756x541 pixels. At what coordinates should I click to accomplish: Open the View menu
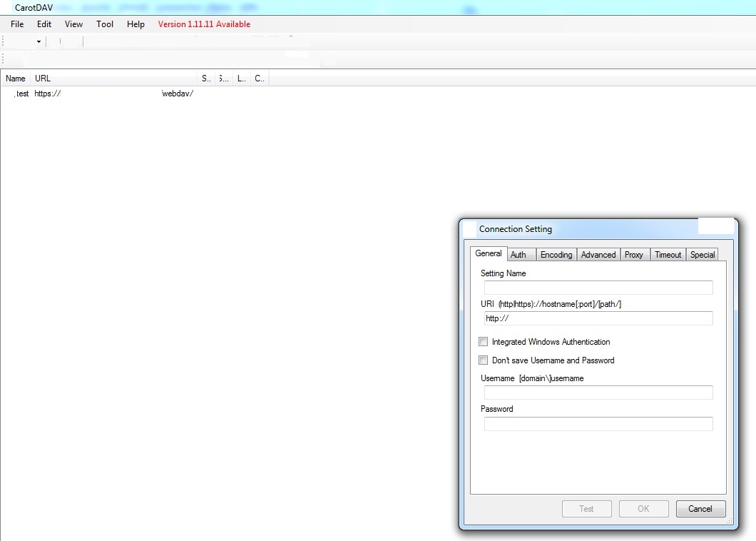[x=73, y=24]
